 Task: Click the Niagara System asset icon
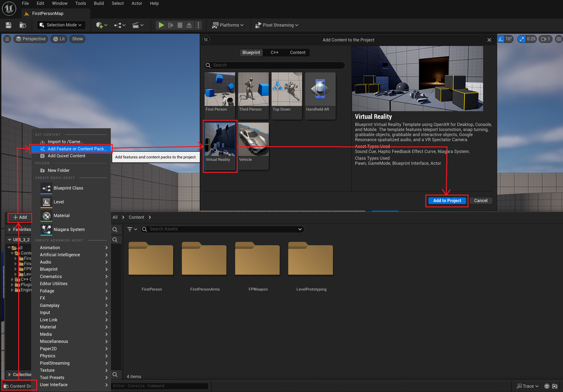(x=46, y=229)
